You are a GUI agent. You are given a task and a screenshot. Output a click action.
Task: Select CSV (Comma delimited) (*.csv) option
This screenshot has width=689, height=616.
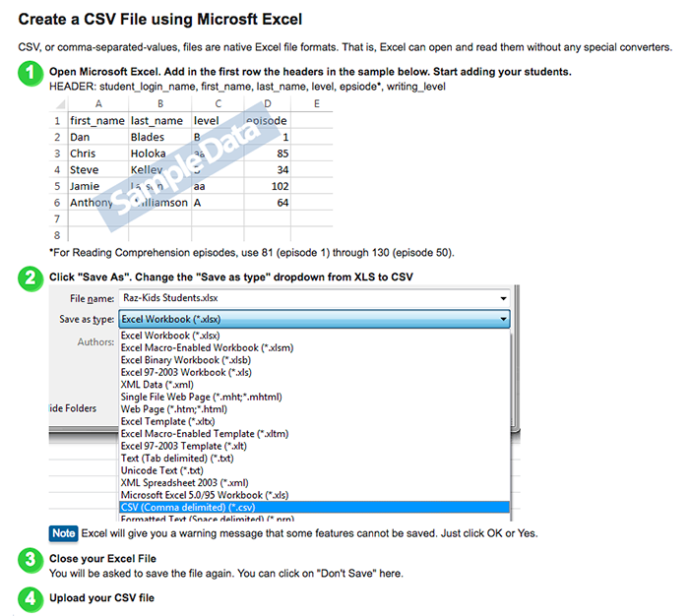tap(314, 507)
